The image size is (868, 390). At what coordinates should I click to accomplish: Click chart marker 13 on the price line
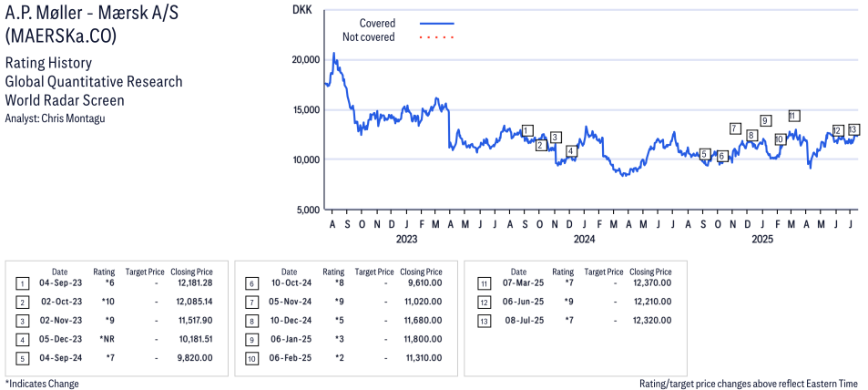pyautogui.click(x=853, y=129)
